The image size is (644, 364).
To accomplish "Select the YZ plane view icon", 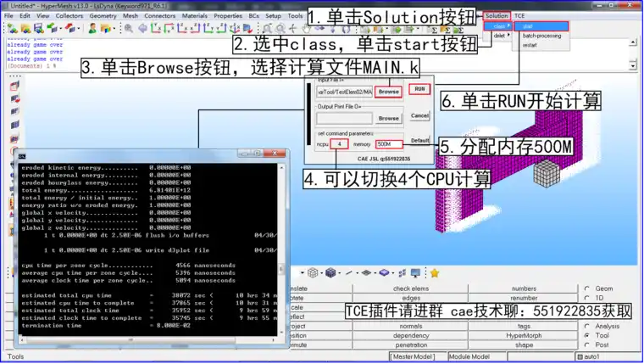I will click(x=208, y=28).
